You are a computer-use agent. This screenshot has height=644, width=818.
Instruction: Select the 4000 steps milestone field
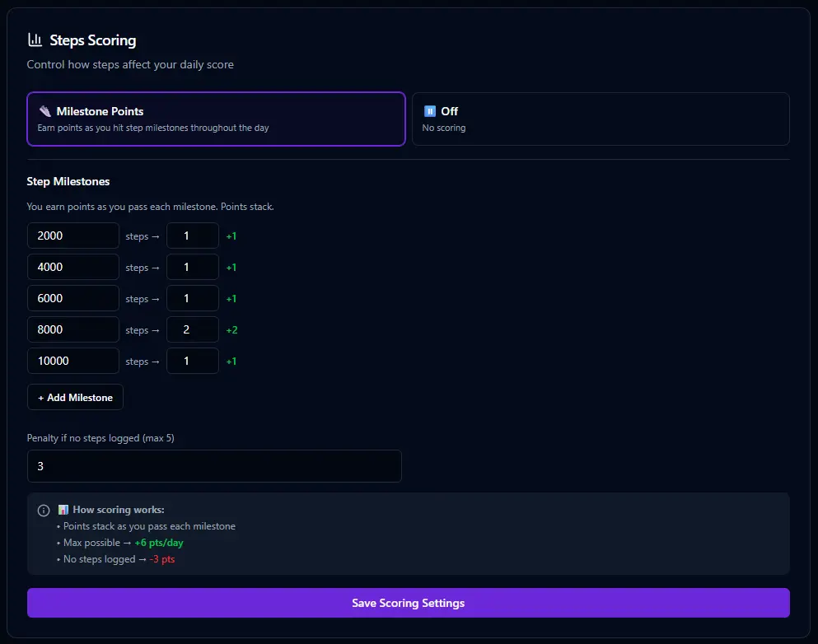click(x=72, y=267)
